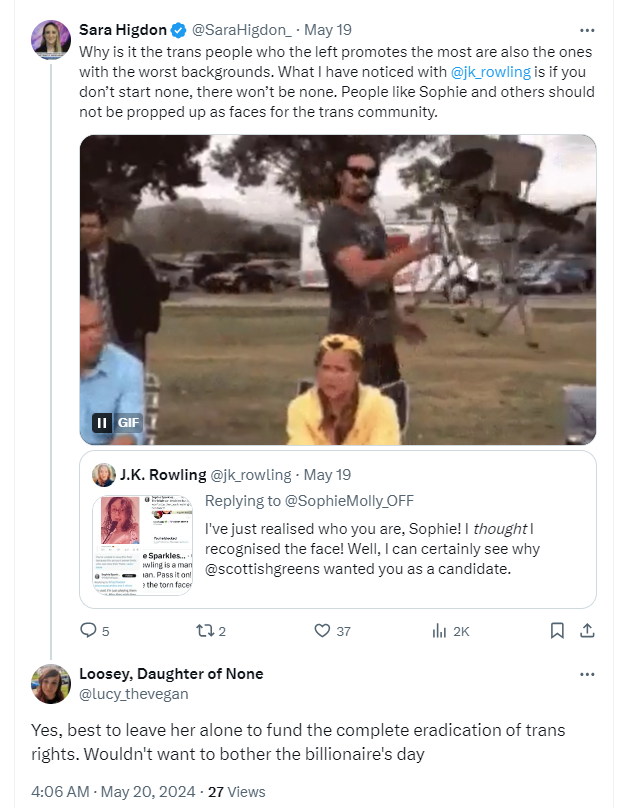Open screenshot thumbnail in quoted tweet
The image size is (635, 808).
click(142, 545)
